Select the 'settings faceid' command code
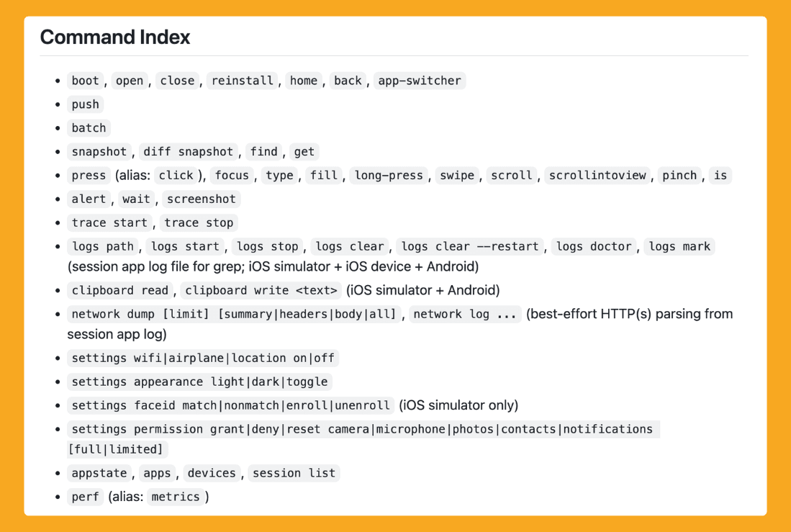Viewport: 791px width, 532px height. (231, 406)
